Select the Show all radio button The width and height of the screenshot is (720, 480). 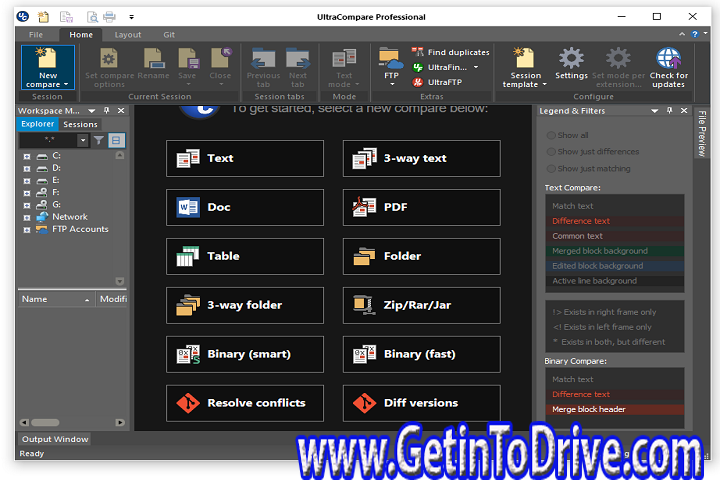[x=551, y=135]
